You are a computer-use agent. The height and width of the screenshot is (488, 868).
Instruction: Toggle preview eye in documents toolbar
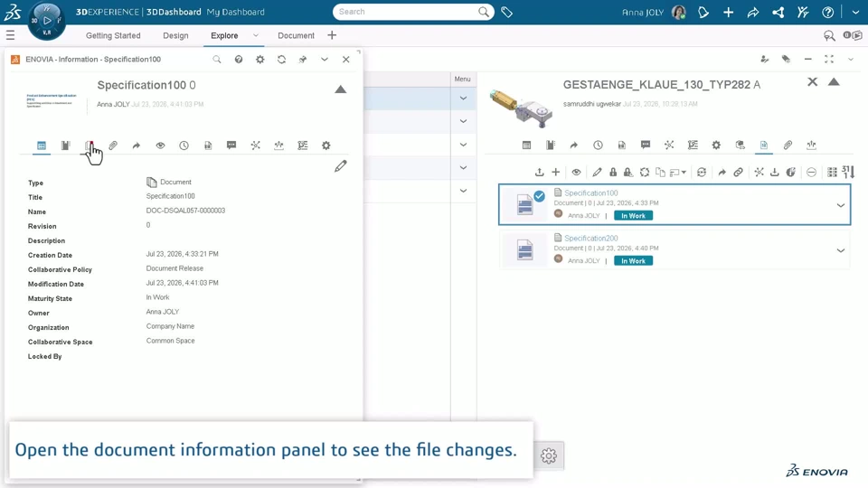[576, 172]
